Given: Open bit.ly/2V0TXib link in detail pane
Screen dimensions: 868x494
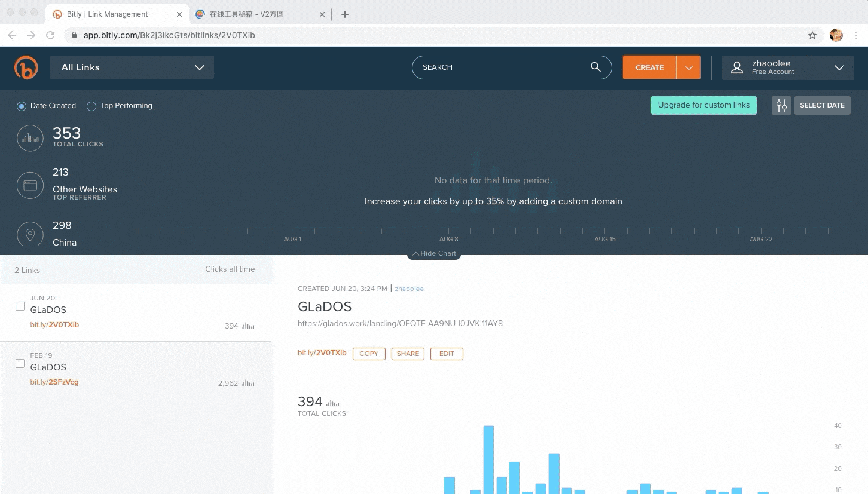Looking at the screenshot, I should [322, 353].
